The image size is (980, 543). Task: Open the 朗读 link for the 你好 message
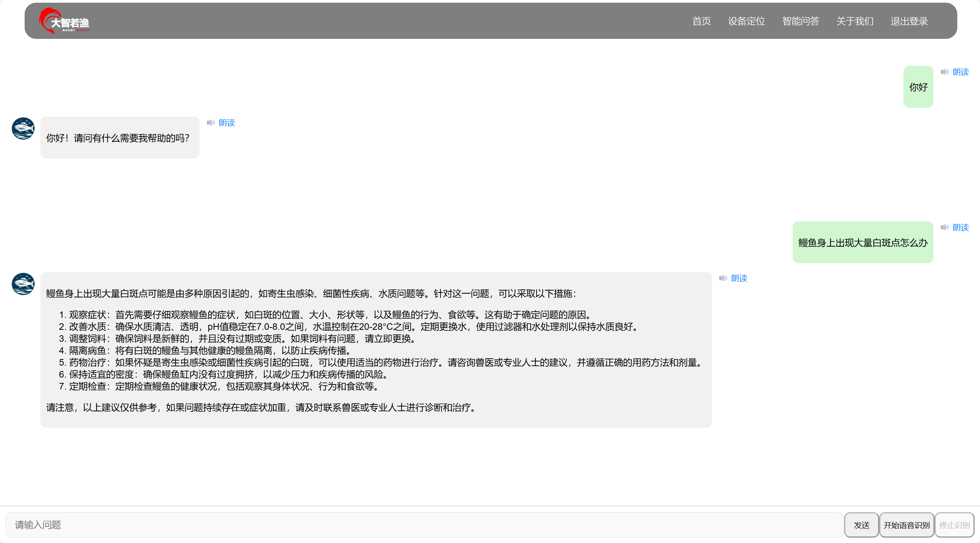pyautogui.click(x=961, y=72)
